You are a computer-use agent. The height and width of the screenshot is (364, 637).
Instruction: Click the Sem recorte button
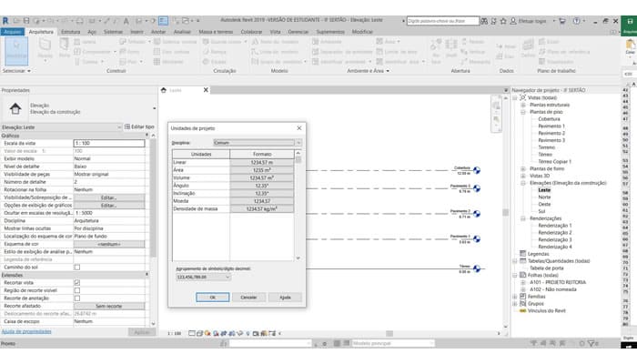(109, 306)
